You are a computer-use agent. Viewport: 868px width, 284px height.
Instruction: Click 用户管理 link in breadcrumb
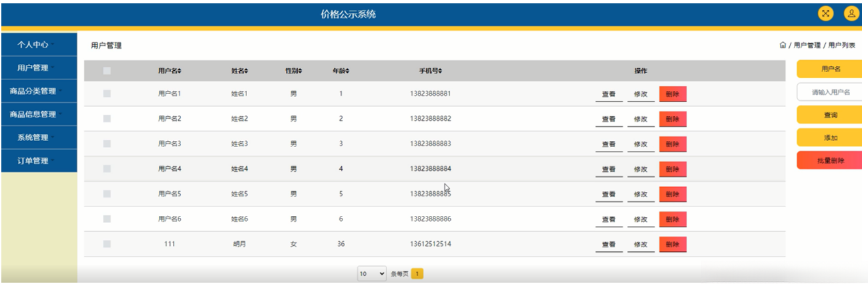[807, 45]
